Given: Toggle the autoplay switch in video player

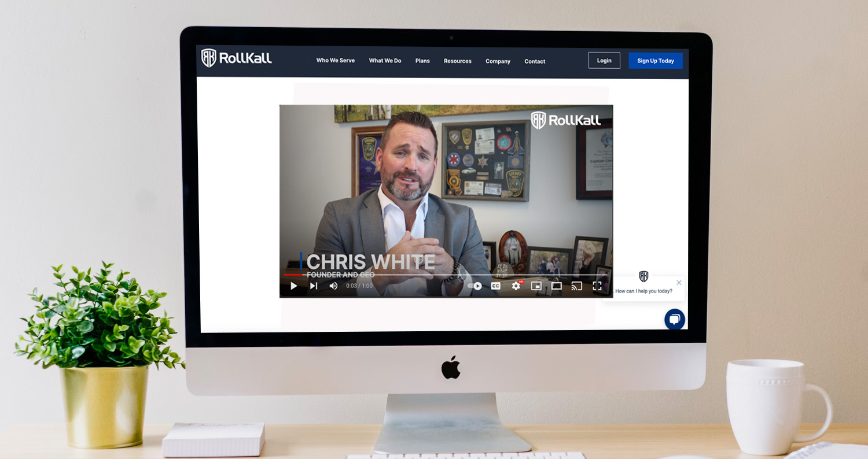Looking at the screenshot, I should [475, 286].
